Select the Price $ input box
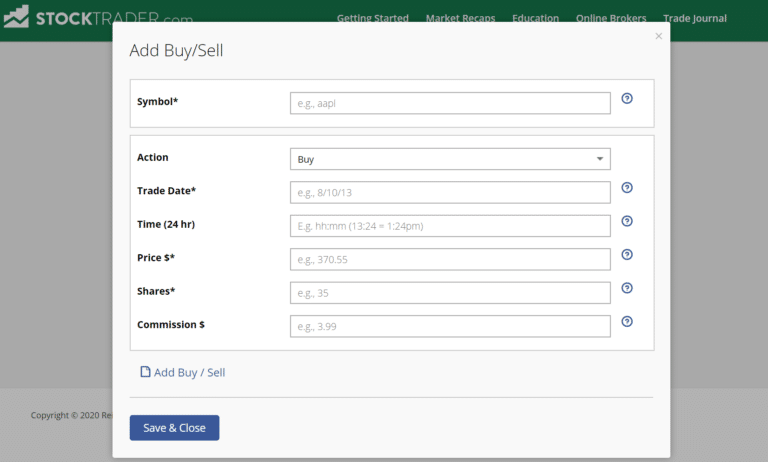 (x=450, y=259)
